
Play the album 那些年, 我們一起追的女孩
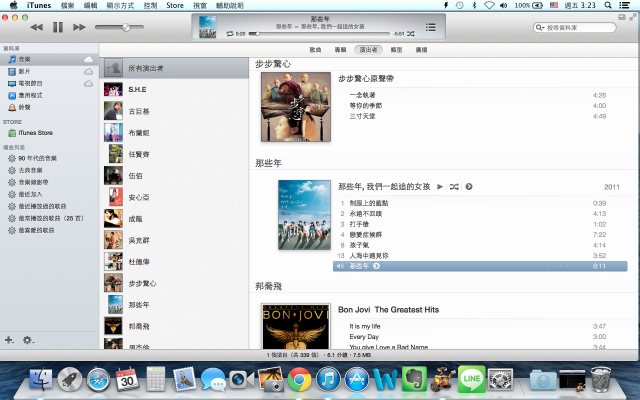pos(440,187)
